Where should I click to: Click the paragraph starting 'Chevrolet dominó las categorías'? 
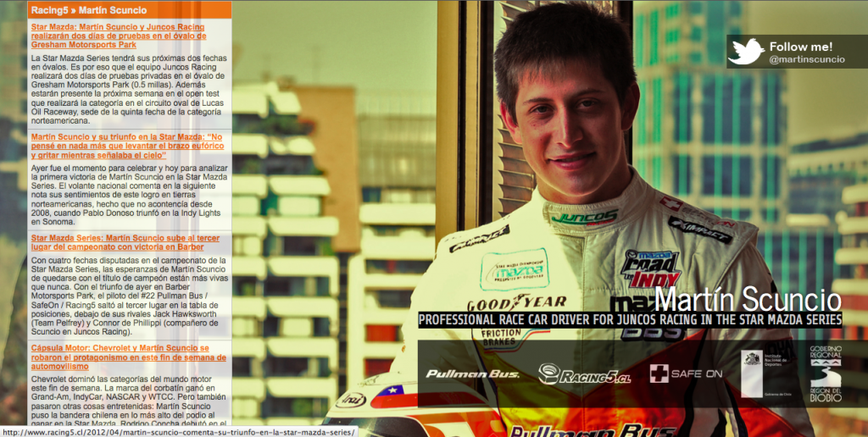coord(129,401)
